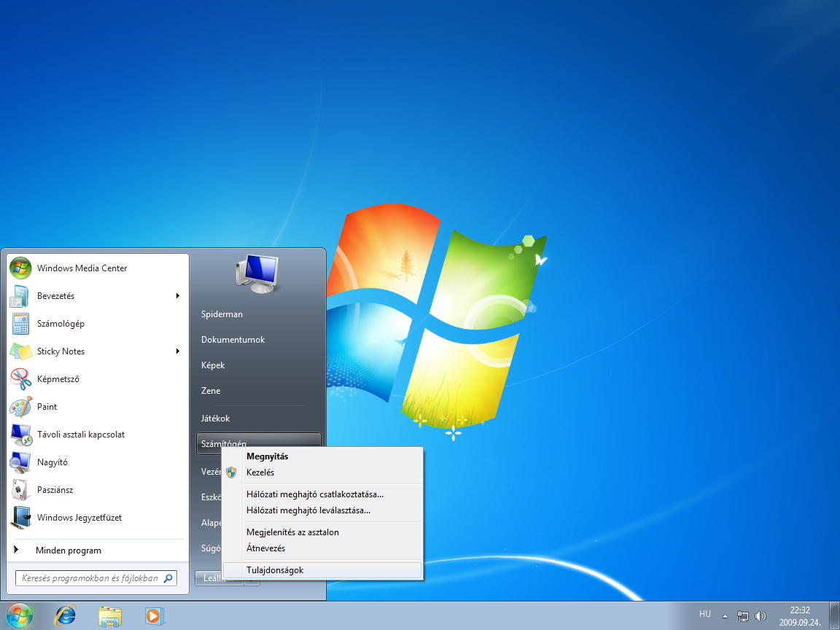
Task: Click the Keresés programokban search field
Action: click(x=90, y=578)
